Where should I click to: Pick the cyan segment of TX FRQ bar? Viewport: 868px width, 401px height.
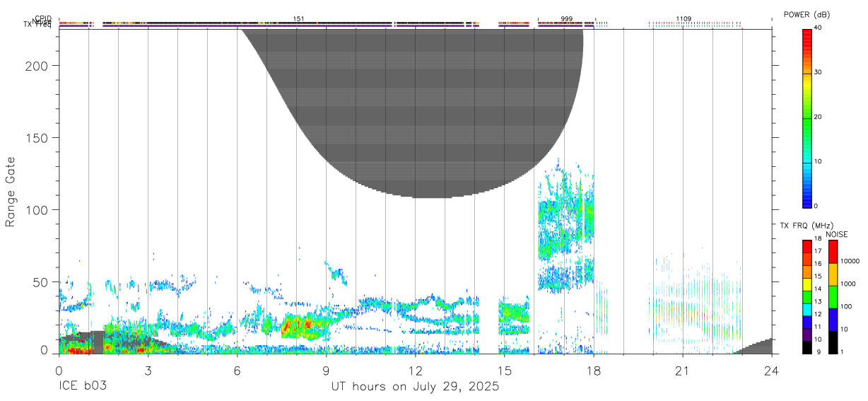807,308
